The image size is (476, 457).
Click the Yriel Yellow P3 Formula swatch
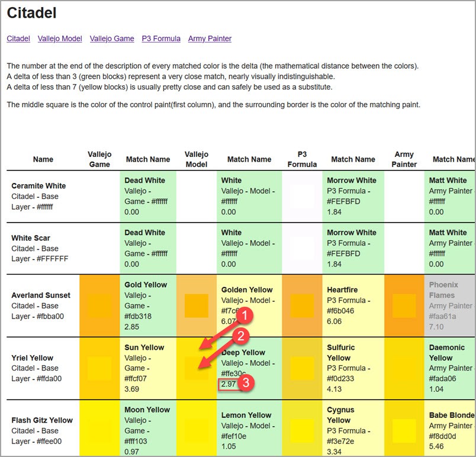click(302, 368)
